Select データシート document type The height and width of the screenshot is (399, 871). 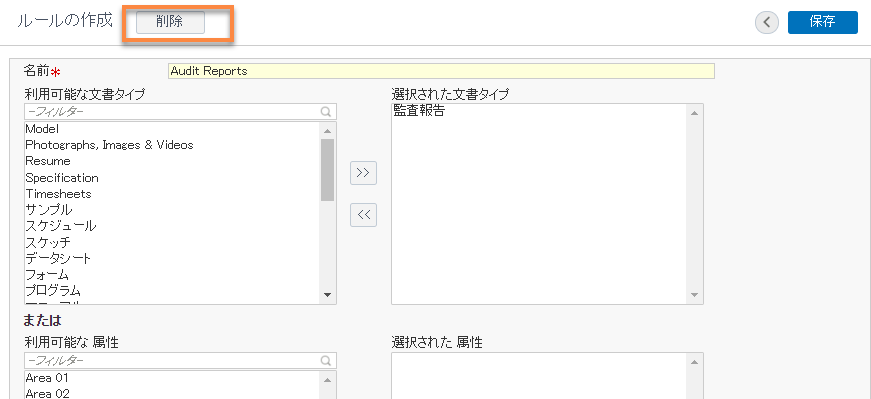pyautogui.click(x=172, y=258)
